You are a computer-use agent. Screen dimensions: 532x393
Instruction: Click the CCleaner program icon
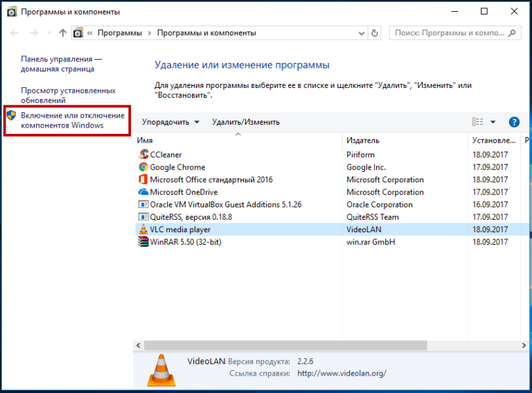143,155
